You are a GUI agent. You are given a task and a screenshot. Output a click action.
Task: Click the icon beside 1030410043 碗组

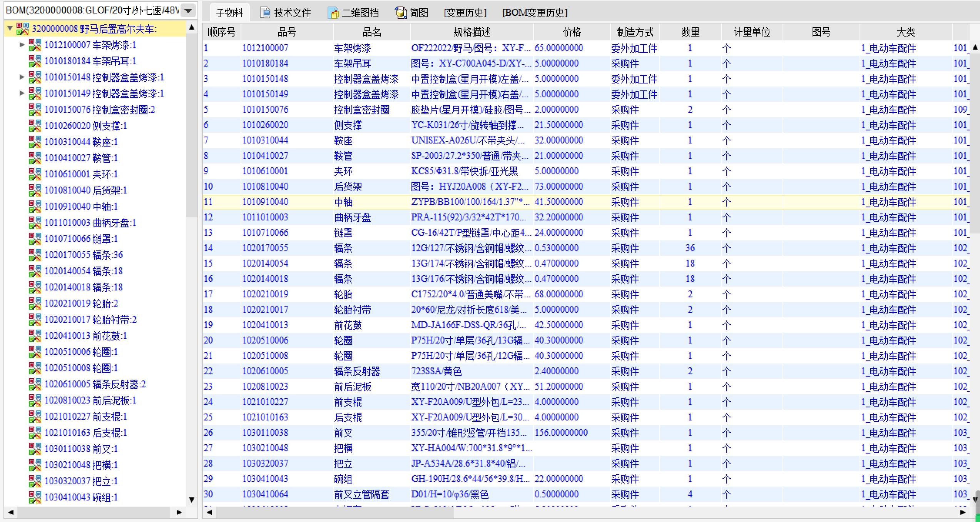coord(35,497)
